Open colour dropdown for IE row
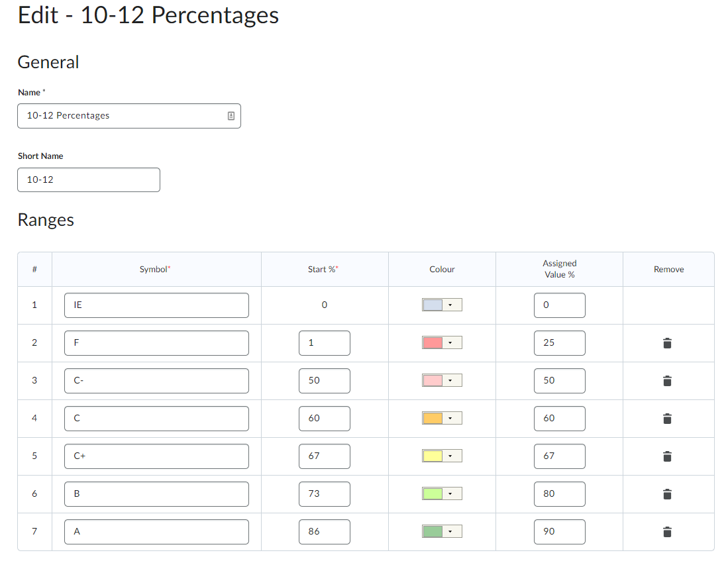 point(442,305)
